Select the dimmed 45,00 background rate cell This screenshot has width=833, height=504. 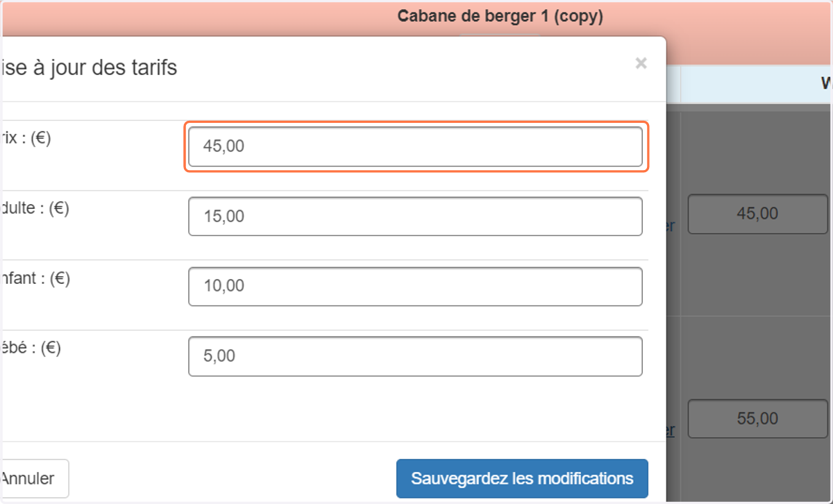(757, 214)
